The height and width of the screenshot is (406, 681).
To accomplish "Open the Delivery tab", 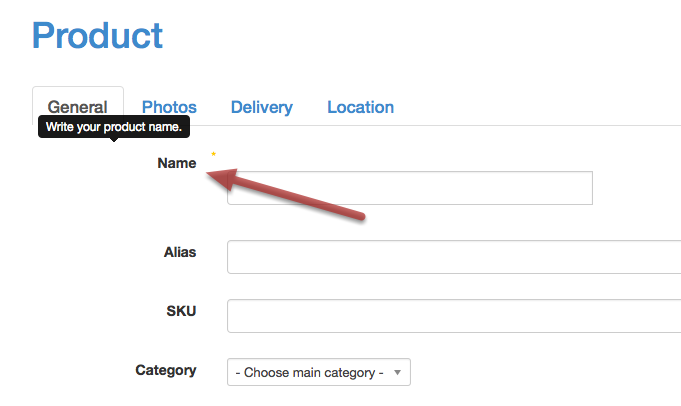I will [x=261, y=107].
